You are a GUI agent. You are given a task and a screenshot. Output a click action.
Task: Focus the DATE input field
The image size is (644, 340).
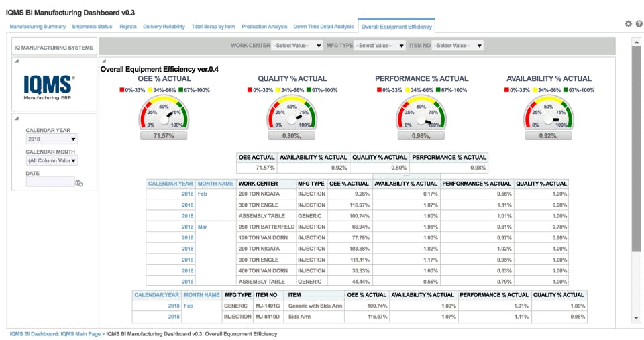pyautogui.click(x=50, y=182)
